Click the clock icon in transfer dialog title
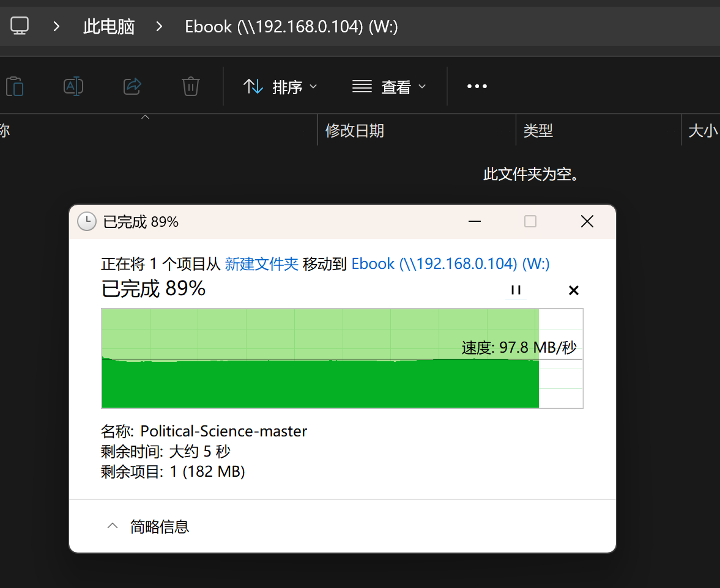 [x=87, y=221]
